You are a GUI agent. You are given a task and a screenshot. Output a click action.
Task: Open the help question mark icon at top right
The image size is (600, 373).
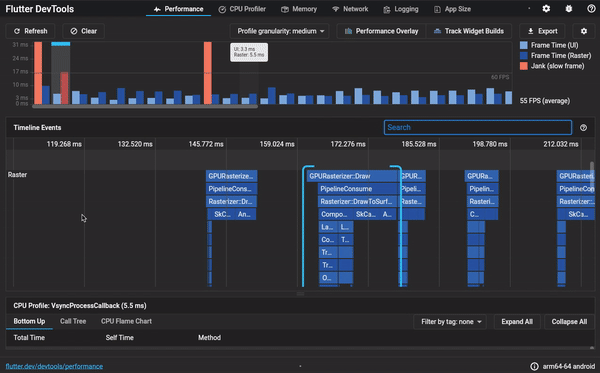pyautogui.click(x=591, y=8)
